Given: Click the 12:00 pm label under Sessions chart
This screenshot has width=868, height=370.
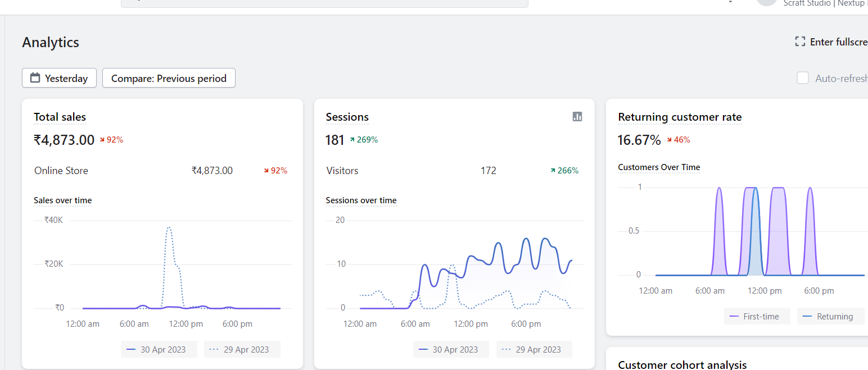Looking at the screenshot, I should pyautogui.click(x=471, y=324).
